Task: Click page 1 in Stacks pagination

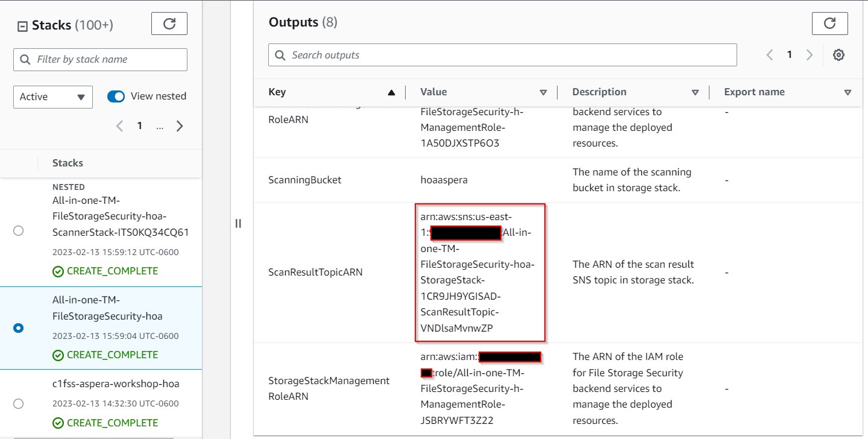Action: (x=140, y=126)
